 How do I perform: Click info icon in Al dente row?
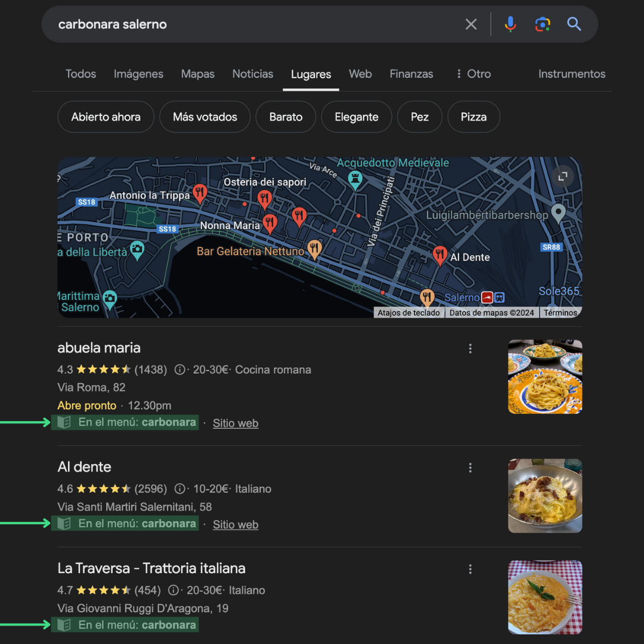coord(179,489)
